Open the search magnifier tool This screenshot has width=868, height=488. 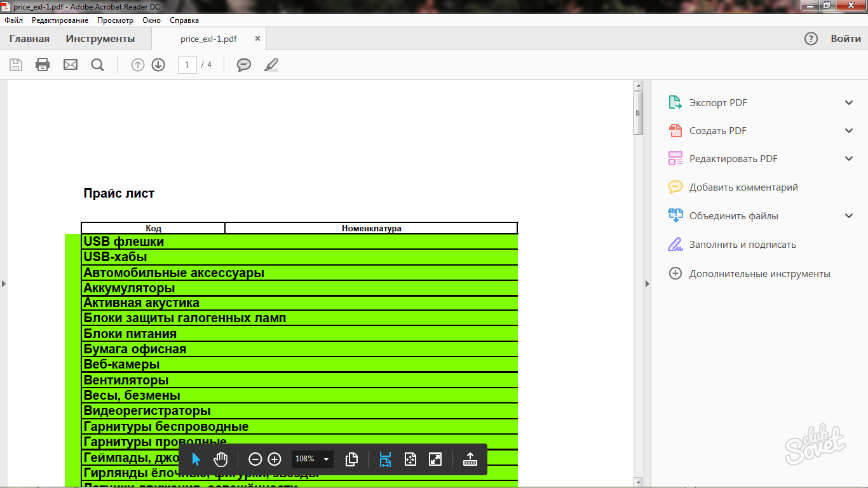click(x=97, y=65)
